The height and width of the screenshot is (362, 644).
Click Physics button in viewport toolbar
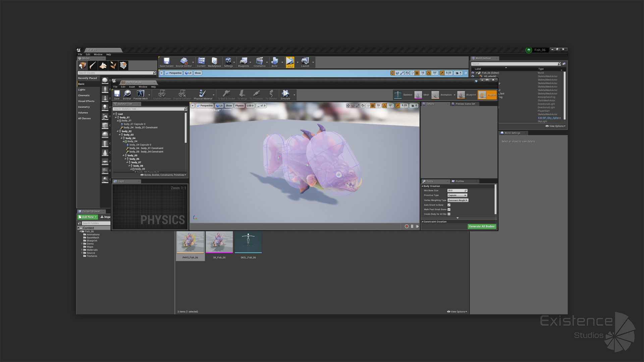click(x=239, y=106)
